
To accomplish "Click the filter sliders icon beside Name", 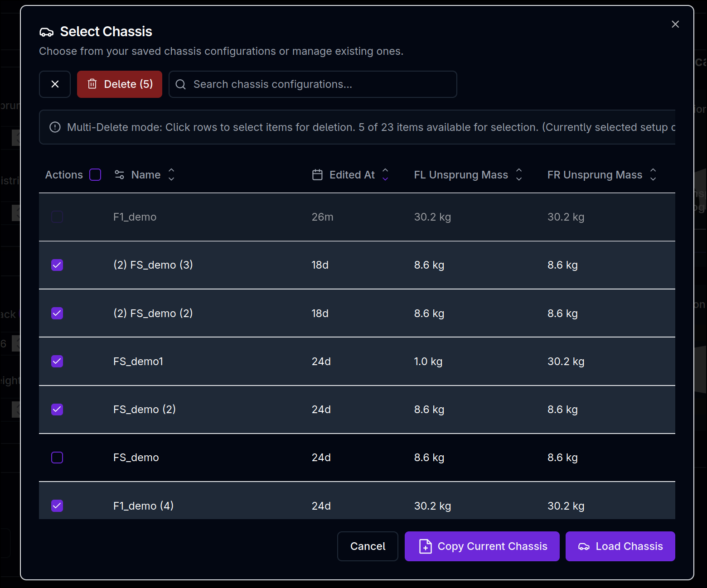I will [x=119, y=175].
